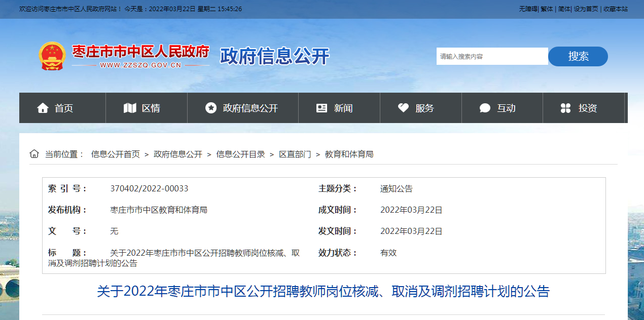Go to 信息公开目录 breadcrumb
Viewport: 644px width, 320px height.
coord(240,154)
